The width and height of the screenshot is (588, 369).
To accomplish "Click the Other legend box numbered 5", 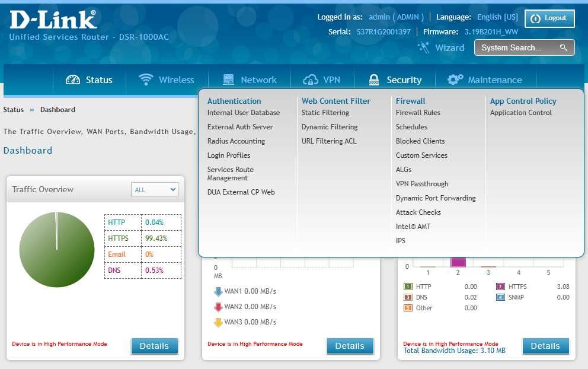I will (x=408, y=308).
